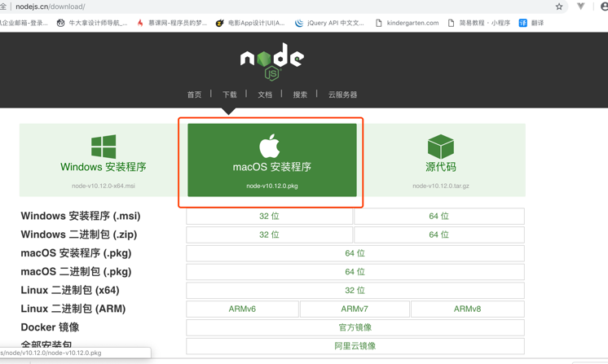
Task: Select 32 位 for Linux 二进制包 (x64)
Action: 355,291
